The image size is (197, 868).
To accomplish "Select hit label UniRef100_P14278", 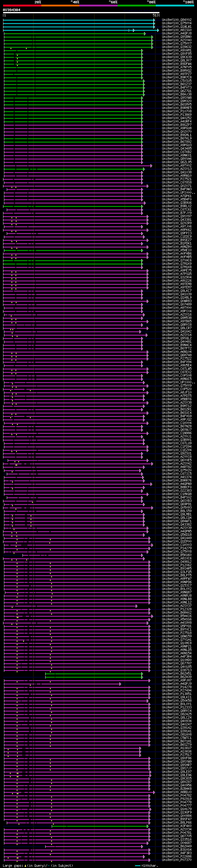I will click(177, 687).
